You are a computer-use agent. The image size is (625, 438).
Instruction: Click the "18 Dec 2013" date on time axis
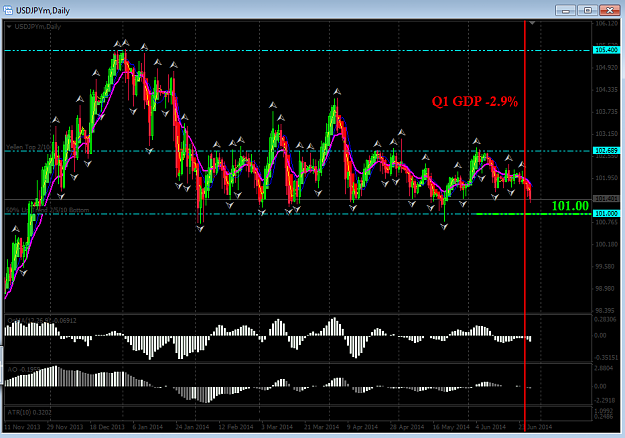tap(106, 427)
